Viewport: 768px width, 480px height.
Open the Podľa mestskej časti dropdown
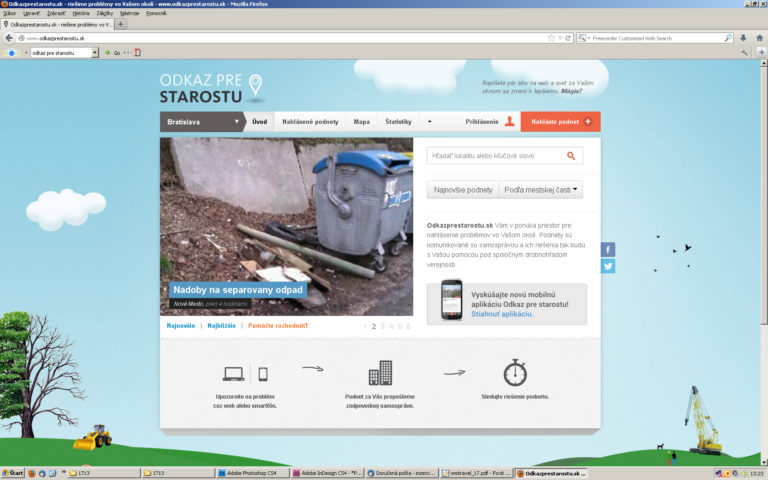pos(541,189)
